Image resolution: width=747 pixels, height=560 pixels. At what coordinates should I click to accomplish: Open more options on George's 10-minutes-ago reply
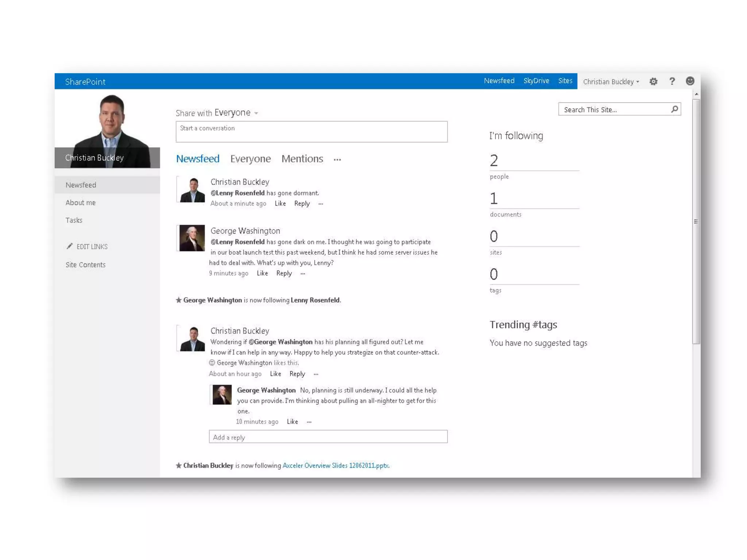click(x=309, y=422)
